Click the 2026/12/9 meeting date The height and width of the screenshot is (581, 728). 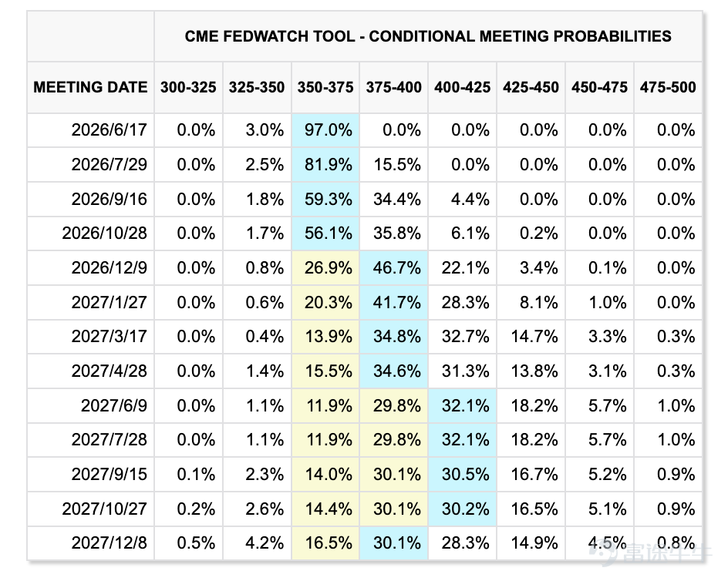coord(109,267)
